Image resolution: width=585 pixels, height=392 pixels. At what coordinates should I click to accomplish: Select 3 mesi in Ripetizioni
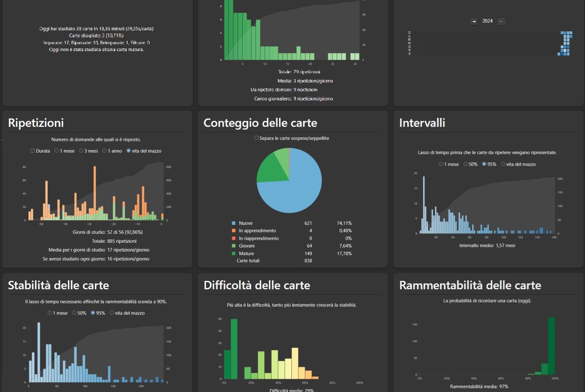tap(81, 151)
